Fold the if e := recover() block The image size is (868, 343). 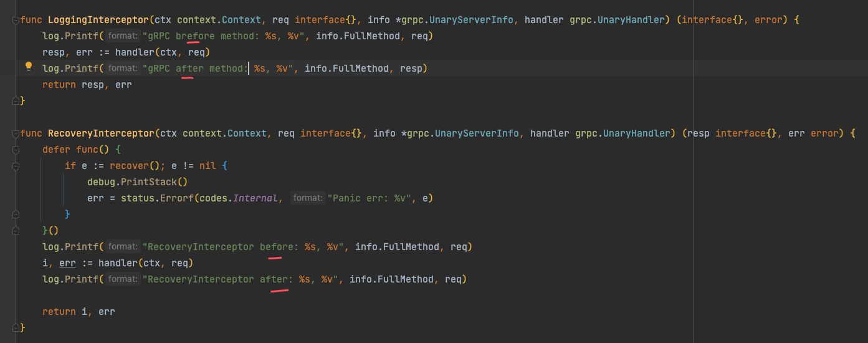pos(16,167)
